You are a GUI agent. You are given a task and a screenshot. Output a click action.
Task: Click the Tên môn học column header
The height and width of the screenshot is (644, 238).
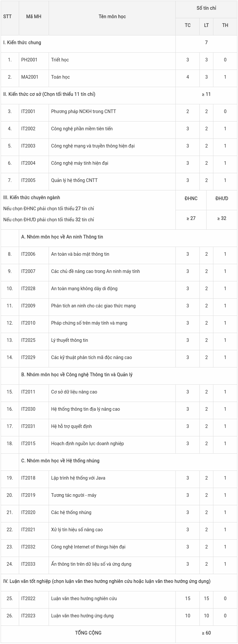112,17
